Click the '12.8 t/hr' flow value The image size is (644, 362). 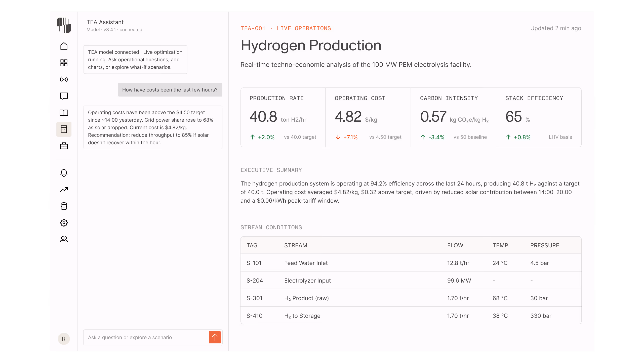pyautogui.click(x=458, y=263)
